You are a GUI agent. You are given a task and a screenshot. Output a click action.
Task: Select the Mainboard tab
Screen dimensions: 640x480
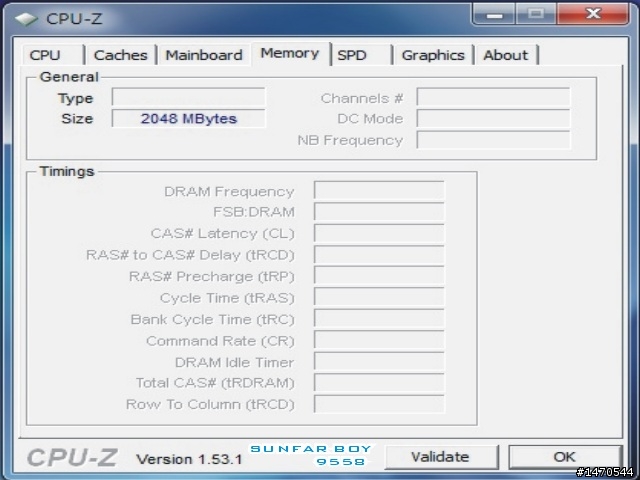point(204,55)
